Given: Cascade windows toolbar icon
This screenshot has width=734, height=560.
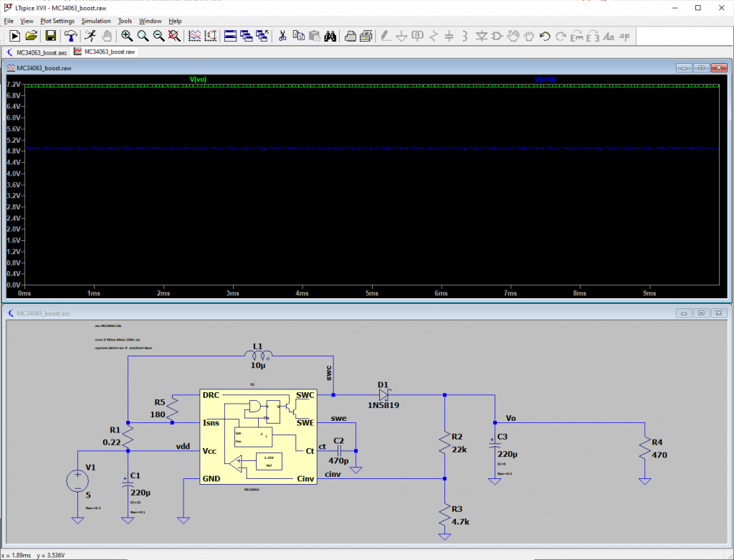Looking at the screenshot, I should click(247, 36).
